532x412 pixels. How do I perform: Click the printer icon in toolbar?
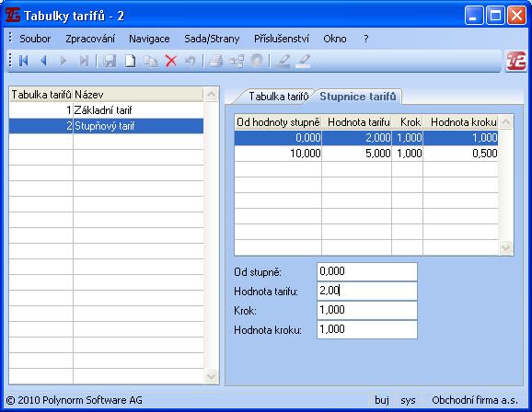(x=215, y=61)
